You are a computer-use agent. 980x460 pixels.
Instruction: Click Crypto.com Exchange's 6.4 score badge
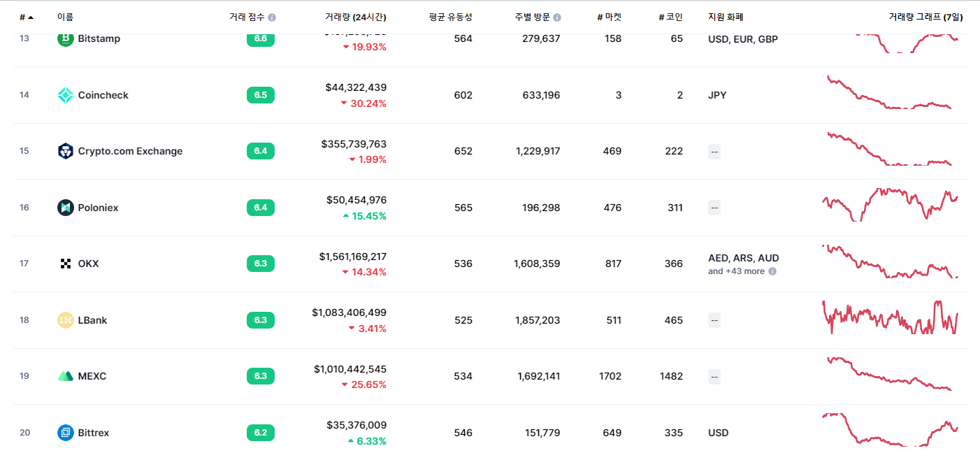point(261,151)
